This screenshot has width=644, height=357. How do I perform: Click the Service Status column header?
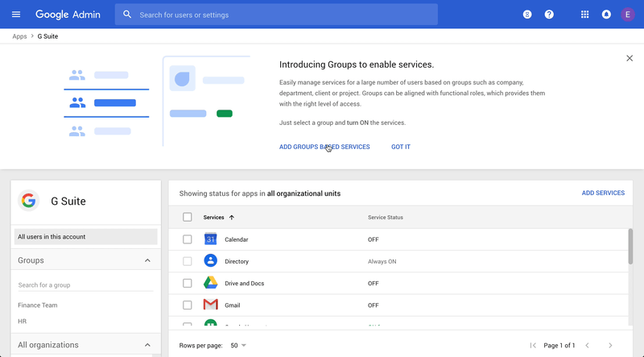pos(386,217)
